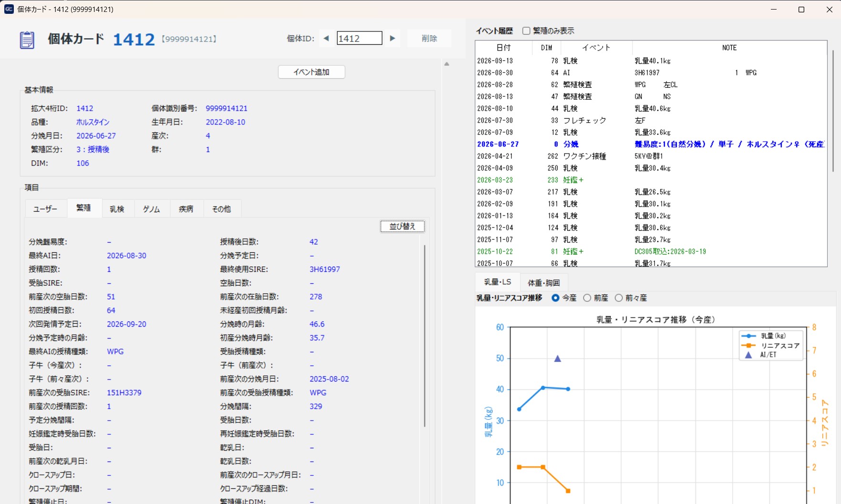841x504 pixels.
Task: Click the 個体識別番号 value 9999914121
Action: click(x=227, y=108)
